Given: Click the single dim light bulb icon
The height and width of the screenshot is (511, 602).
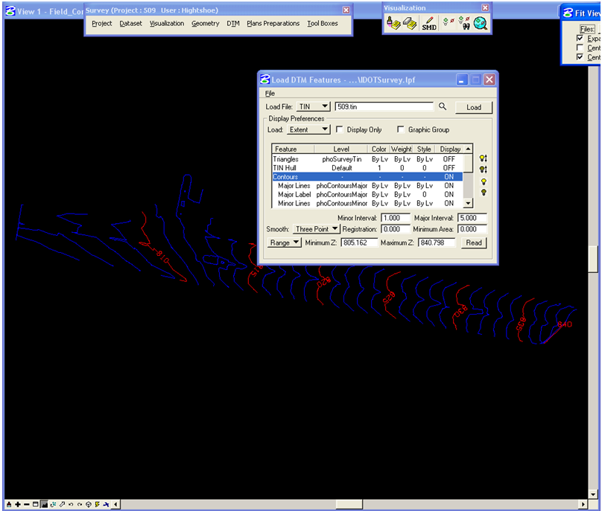Looking at the screenshot, I should pyautogui.click(x=484, y=192).
